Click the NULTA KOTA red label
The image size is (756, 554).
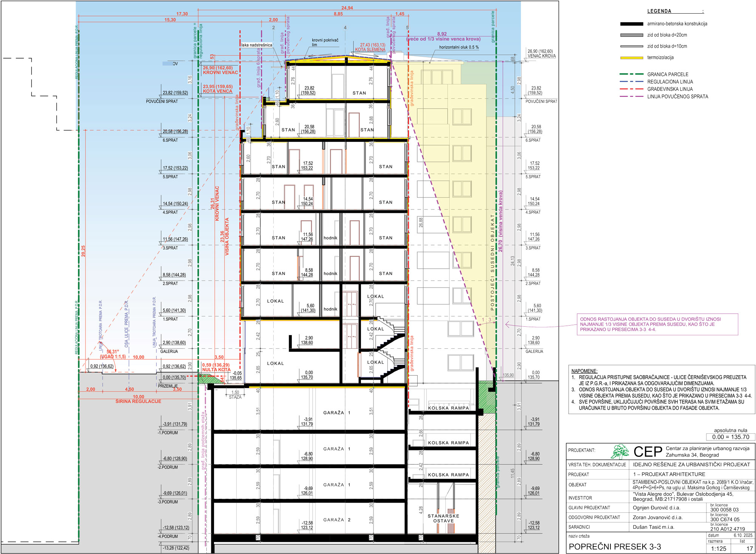(x=216, y=370)
